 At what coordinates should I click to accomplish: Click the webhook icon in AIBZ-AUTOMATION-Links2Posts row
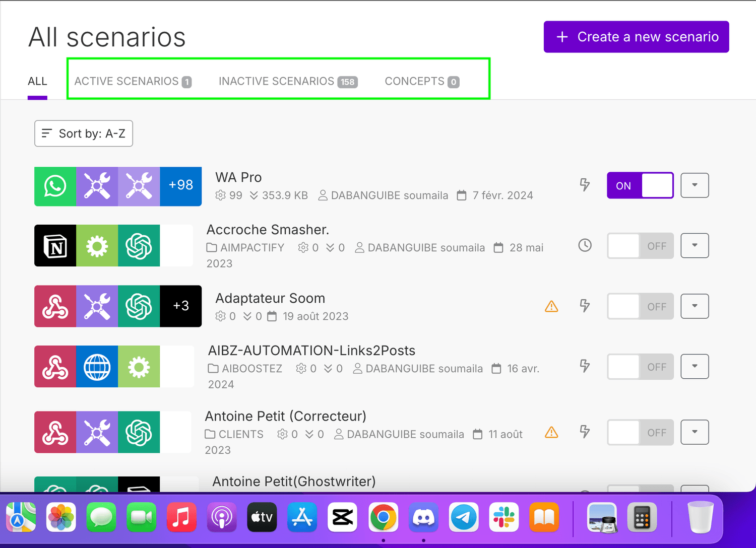pyautogui.click(x=55, y=367)
